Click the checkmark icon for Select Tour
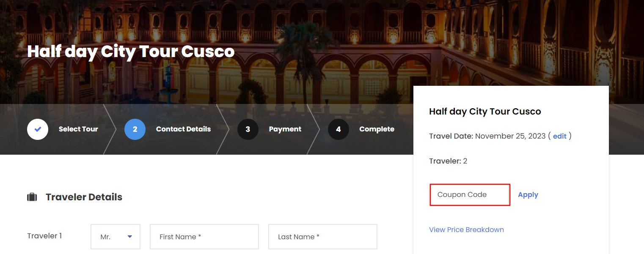 click(x=38, y=129)
